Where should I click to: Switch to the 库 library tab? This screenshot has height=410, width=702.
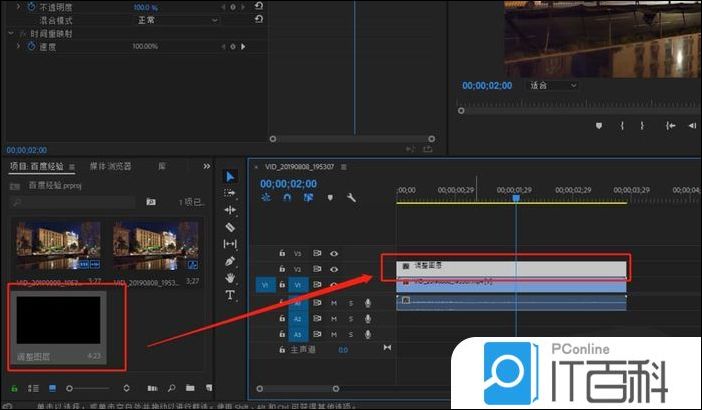click(x=163, y=165)
